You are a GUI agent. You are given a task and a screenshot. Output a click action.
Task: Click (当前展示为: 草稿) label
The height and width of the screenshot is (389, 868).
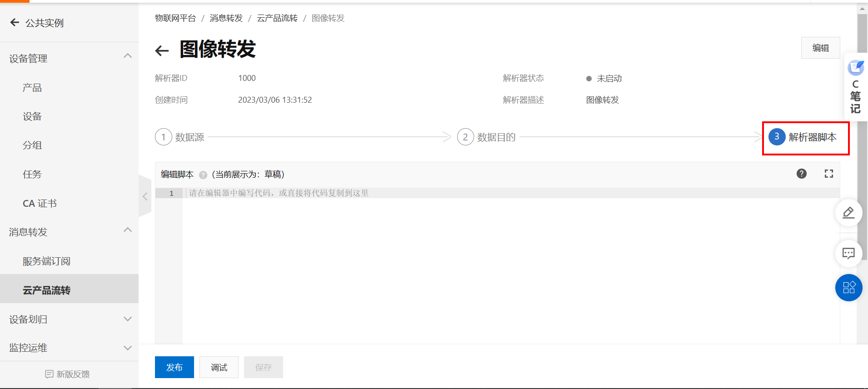click(x=248, y=175)
